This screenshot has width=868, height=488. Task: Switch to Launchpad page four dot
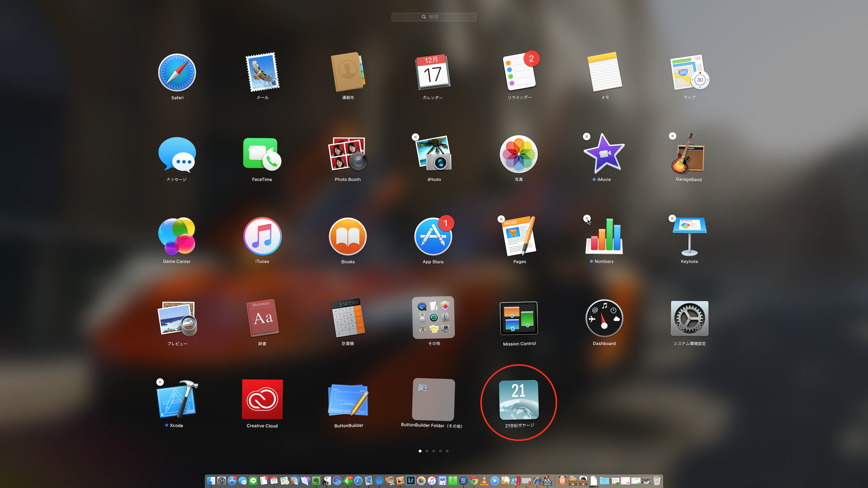click(x=440, y=451)
